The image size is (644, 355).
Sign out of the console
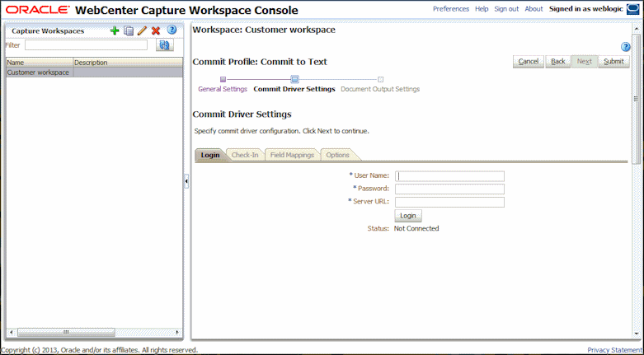(506, 8)
